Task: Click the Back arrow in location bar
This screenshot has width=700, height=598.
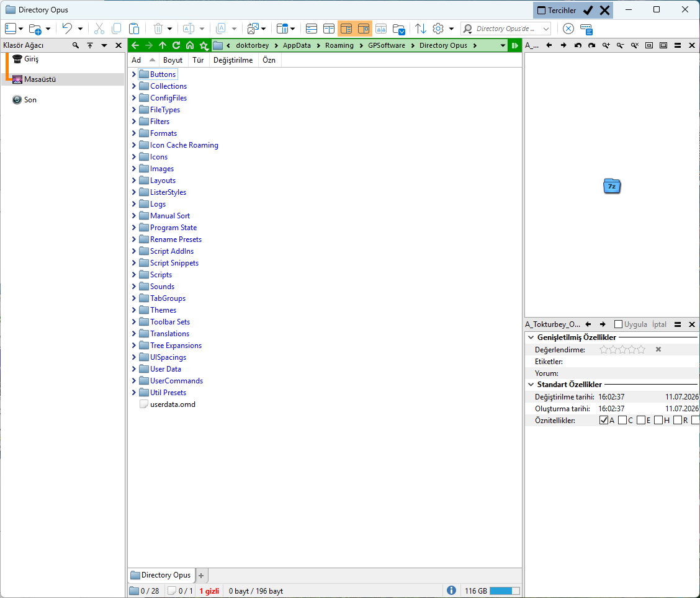Action: pyautogui.click(x=135, y=45)
